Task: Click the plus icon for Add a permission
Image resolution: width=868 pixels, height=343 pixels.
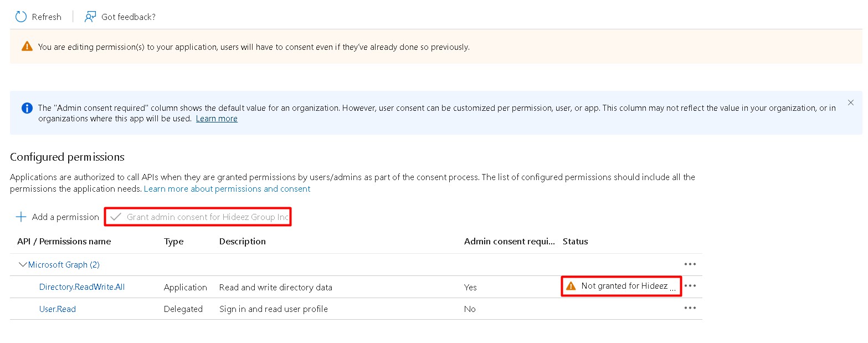Action: click(x=21, y=217)
